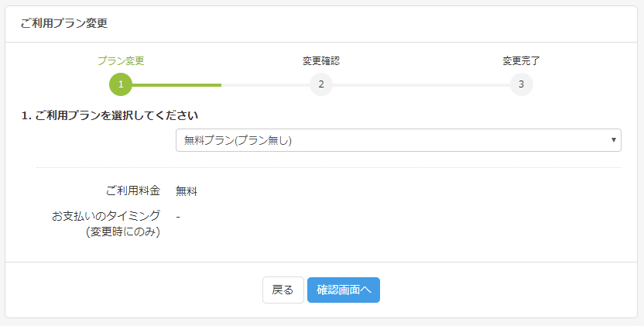
Task: Open the 無料プラン(プラン無し) plan dropdown
Action: tap(398, 140)
